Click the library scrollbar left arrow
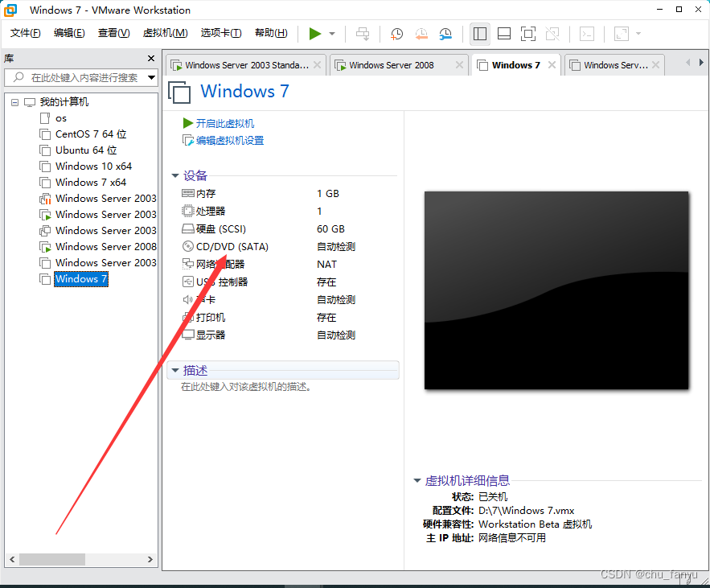Image resolution: width=710 pixels, height=588 pixels. [12, 560]
